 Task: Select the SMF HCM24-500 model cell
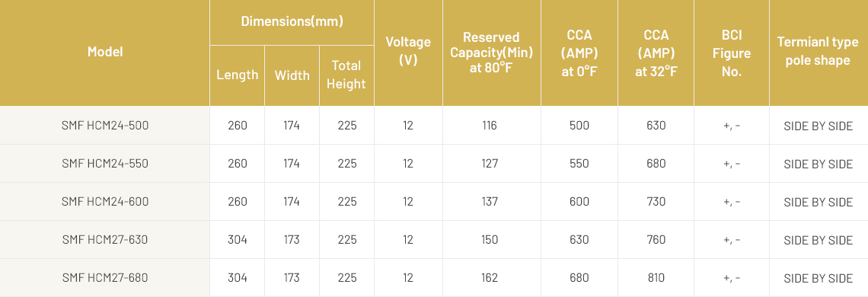click(x=104, y=125)
